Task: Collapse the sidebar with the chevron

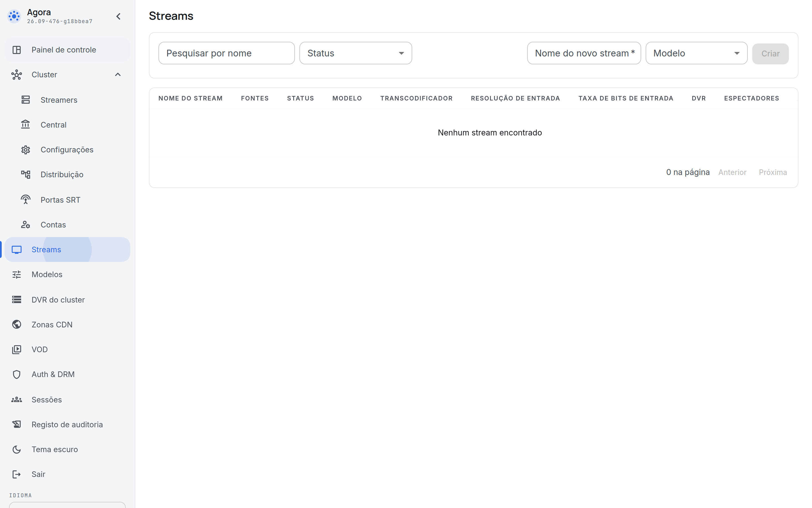Action: (118, 16)
